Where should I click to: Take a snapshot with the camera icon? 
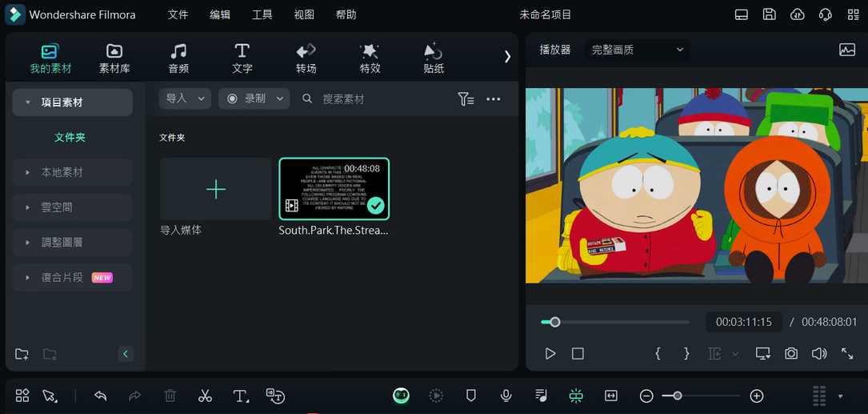click(791, 354)
